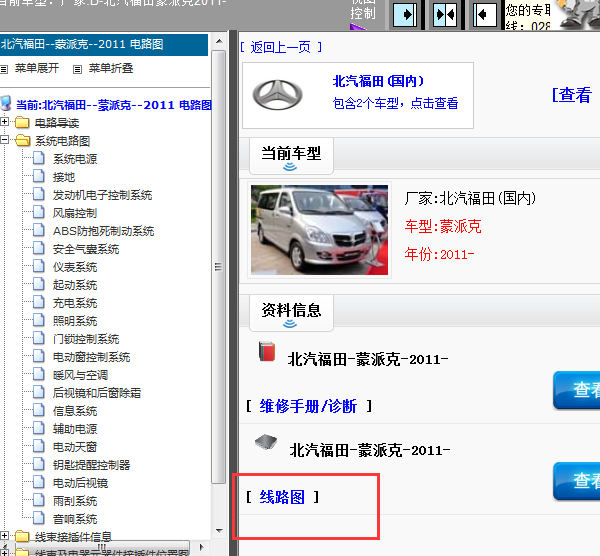600x556 pixels.
Task: Click the page icon next to 接地
Action: pos(39,176)
